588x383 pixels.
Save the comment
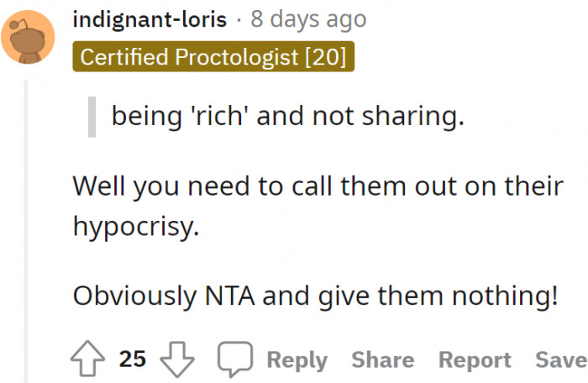coord(561,359)
